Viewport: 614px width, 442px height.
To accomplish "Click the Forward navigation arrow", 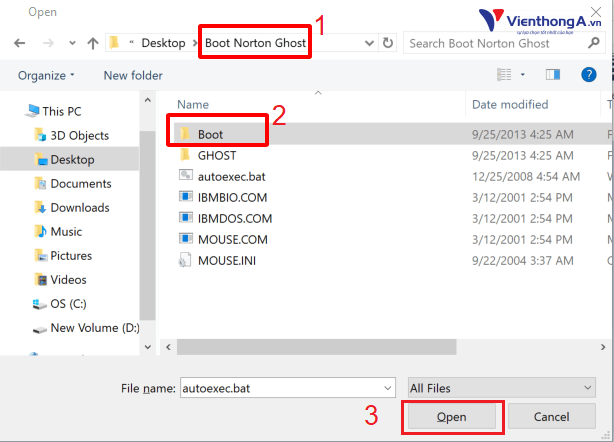I will pos(48,43).
